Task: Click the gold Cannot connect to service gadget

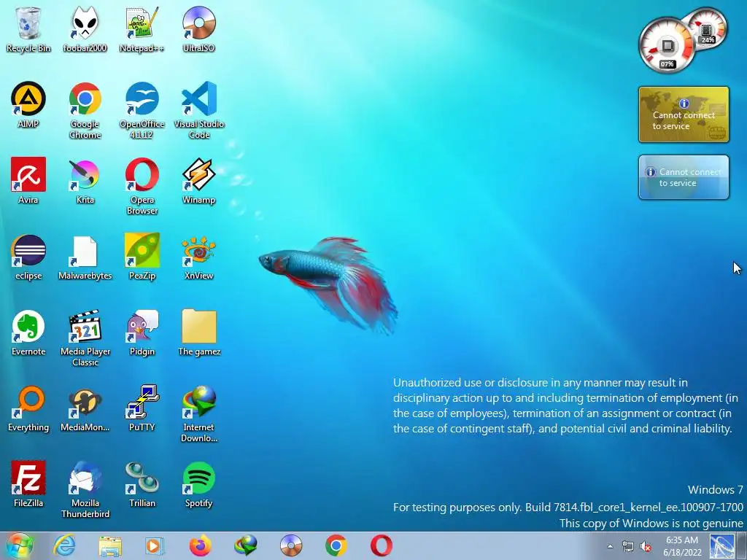Action: point(684,114)
